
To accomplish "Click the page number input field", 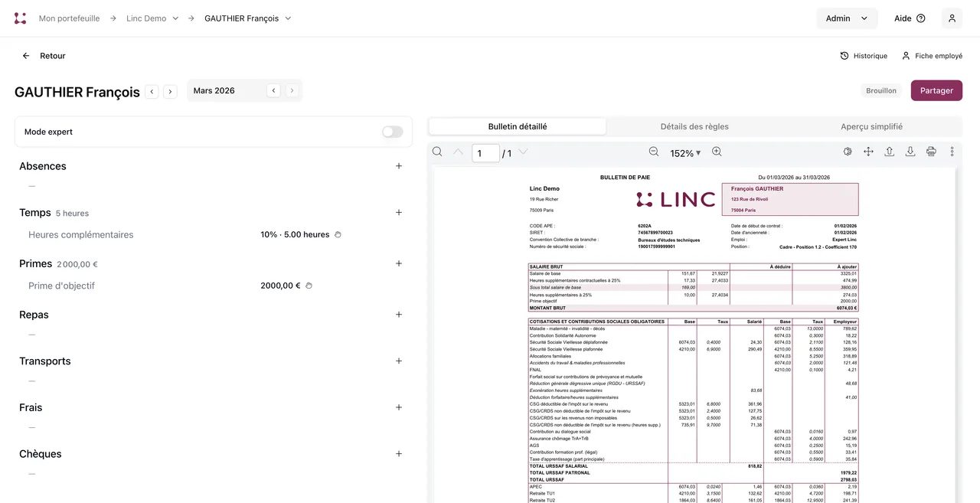I will point(485,153).
